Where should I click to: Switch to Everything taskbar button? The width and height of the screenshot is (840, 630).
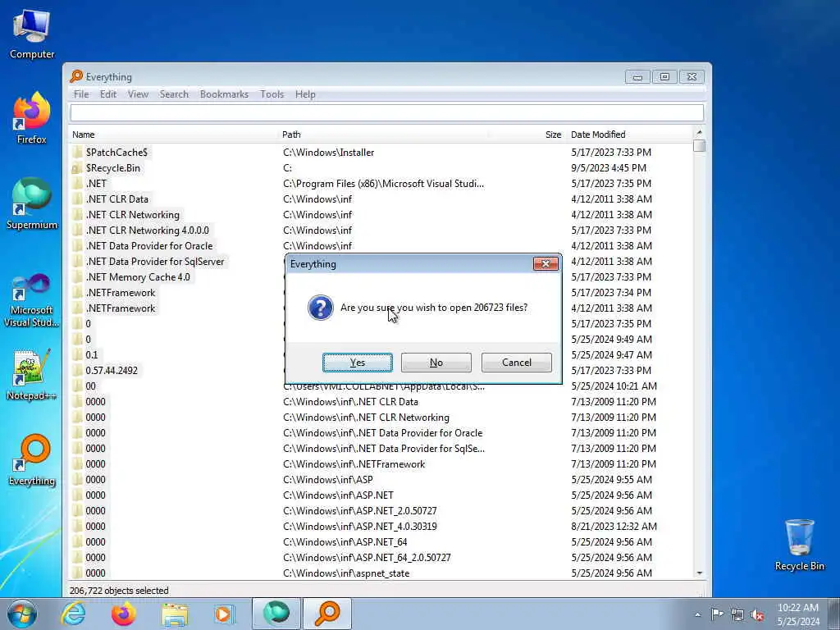327,614
